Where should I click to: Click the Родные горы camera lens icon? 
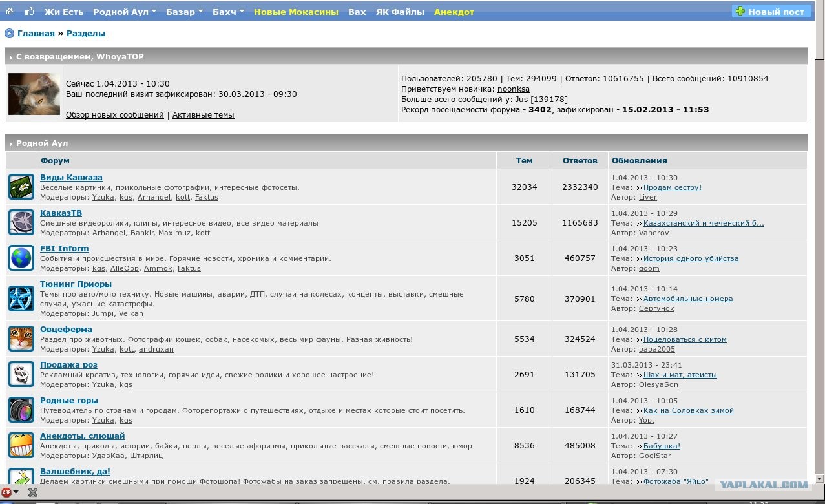21,410
